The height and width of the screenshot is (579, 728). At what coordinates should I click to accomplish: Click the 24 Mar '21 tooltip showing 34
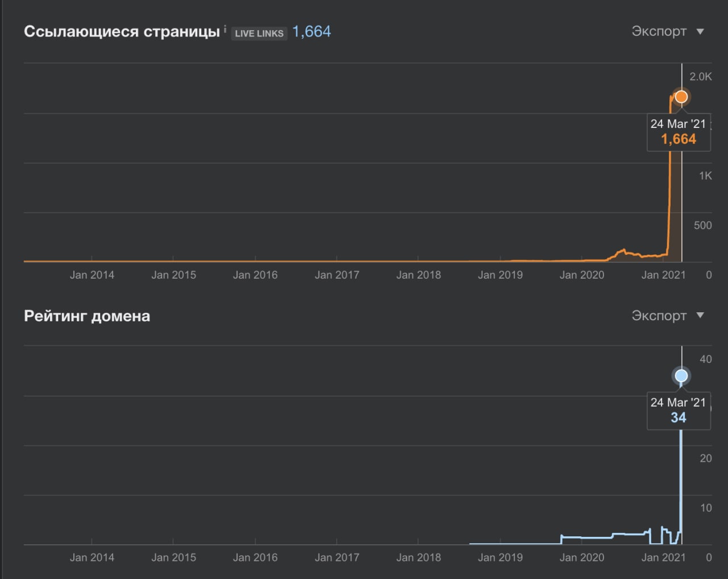679,411
